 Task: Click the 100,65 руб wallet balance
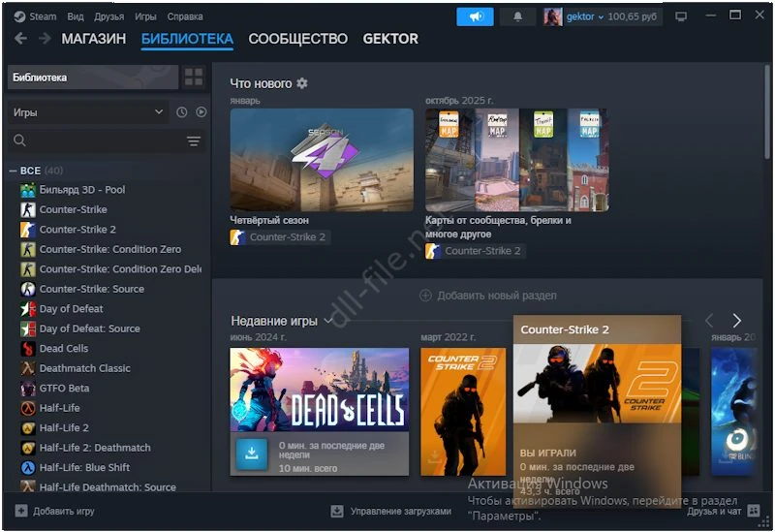(633, 16)
